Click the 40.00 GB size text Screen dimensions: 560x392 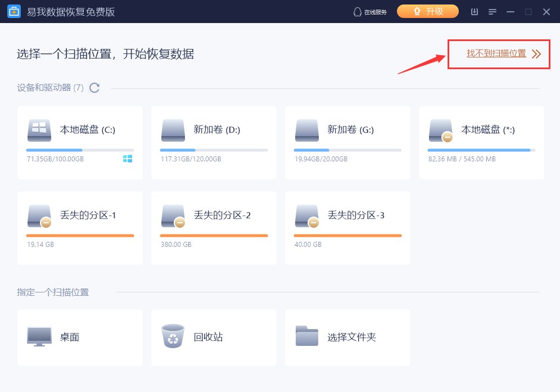pos(308,245)
